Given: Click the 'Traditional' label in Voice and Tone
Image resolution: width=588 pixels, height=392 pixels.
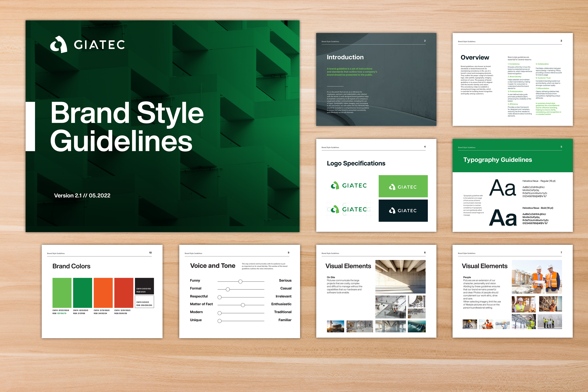Looking at the screenshot, I should pos(283,312).
